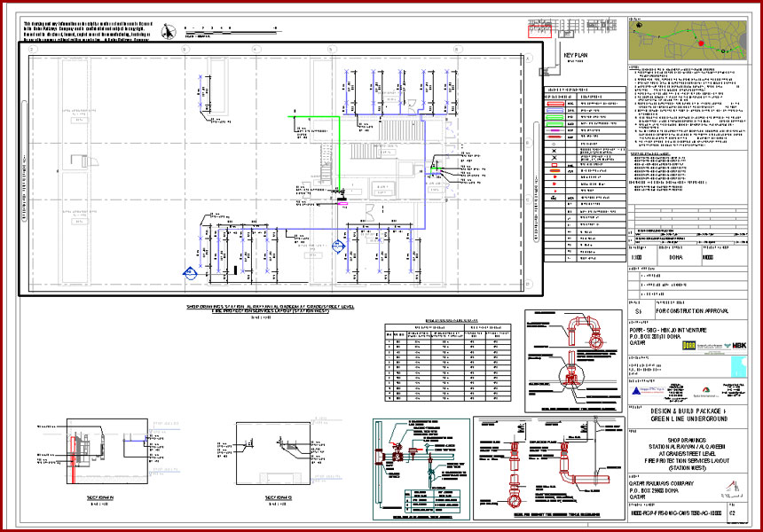Click the north arrow compass symbol

coord(169,32)
